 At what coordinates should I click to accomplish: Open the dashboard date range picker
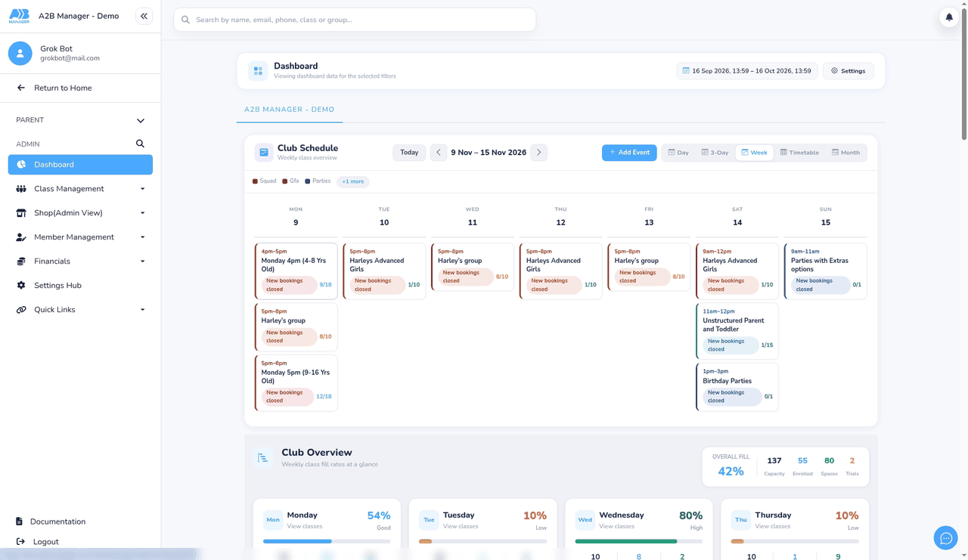click(747, 71)
